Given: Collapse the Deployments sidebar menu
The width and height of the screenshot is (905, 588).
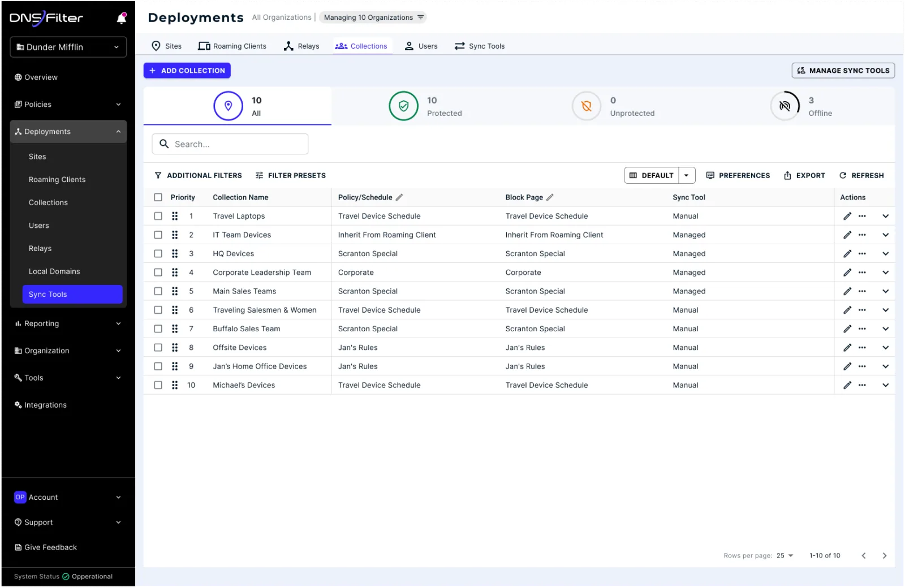Looking at the screenshot, I should [68, 132].
